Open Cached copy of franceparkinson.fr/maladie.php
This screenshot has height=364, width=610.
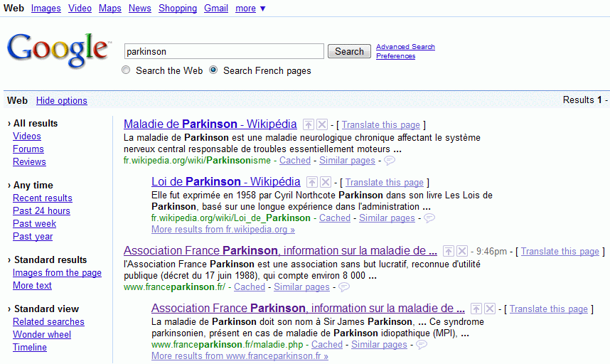327,345
